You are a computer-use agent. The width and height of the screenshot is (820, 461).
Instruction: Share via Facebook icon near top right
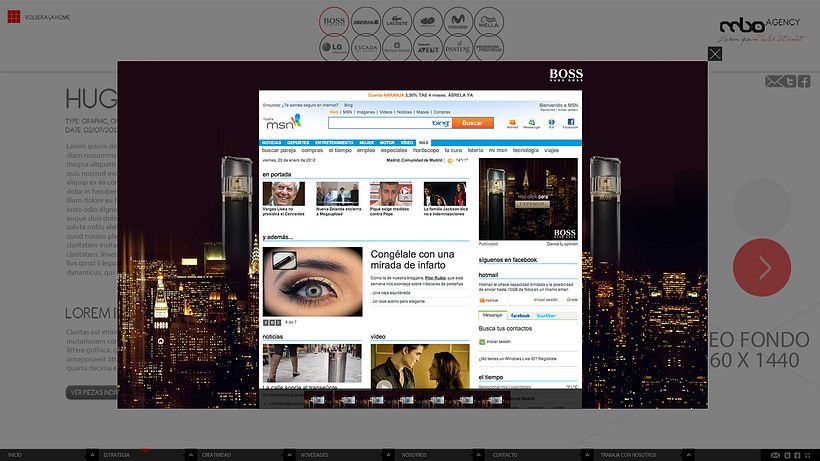pos(804,81)
